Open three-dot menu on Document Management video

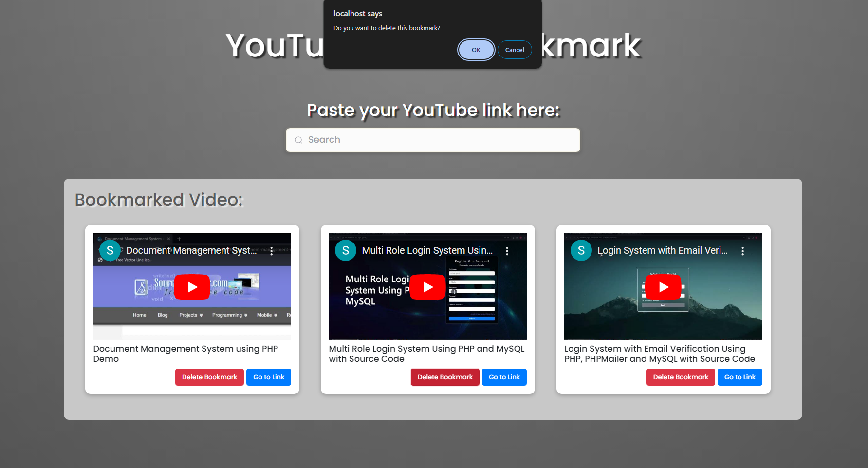tap(272, 251)
